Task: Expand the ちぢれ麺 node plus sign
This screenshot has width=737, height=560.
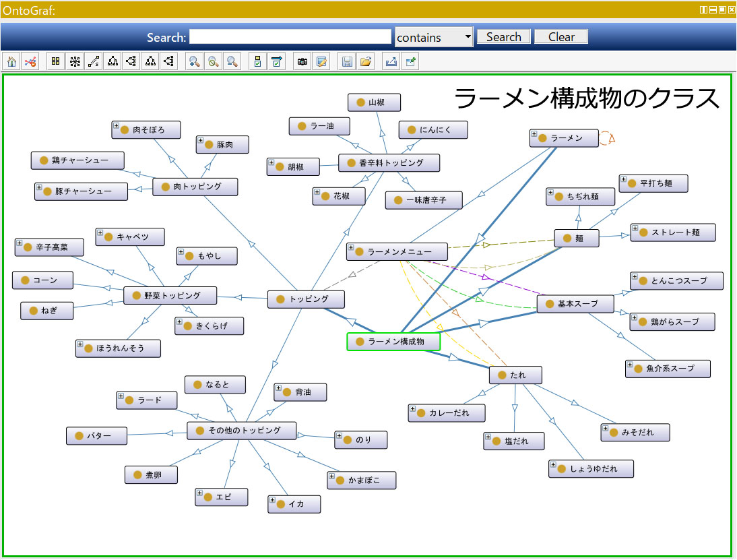Action: [550, 192]
